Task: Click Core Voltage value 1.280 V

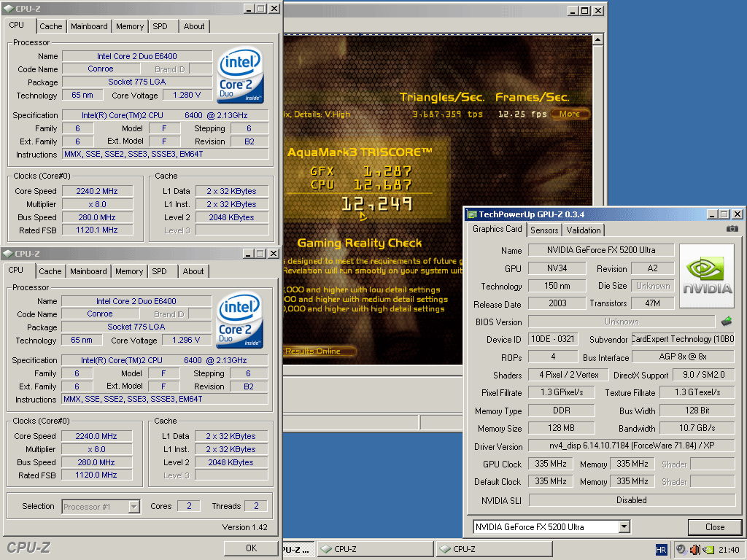Action: coord(187,95)
